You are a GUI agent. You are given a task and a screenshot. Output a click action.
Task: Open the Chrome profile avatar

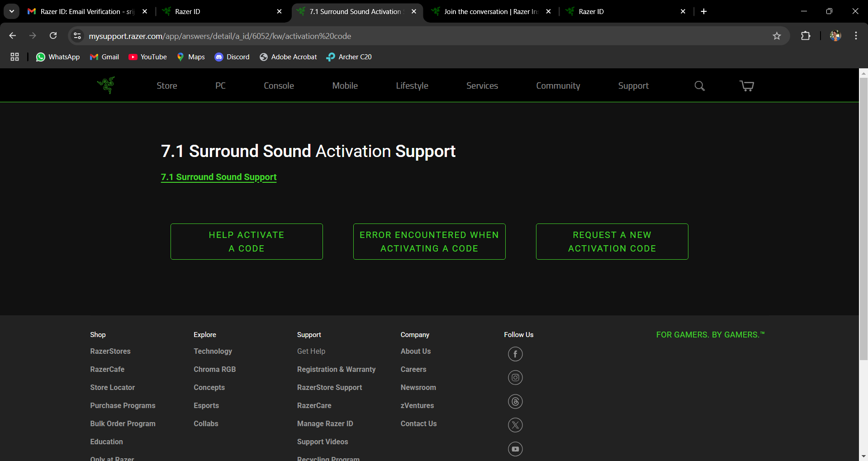pos(835,36)
